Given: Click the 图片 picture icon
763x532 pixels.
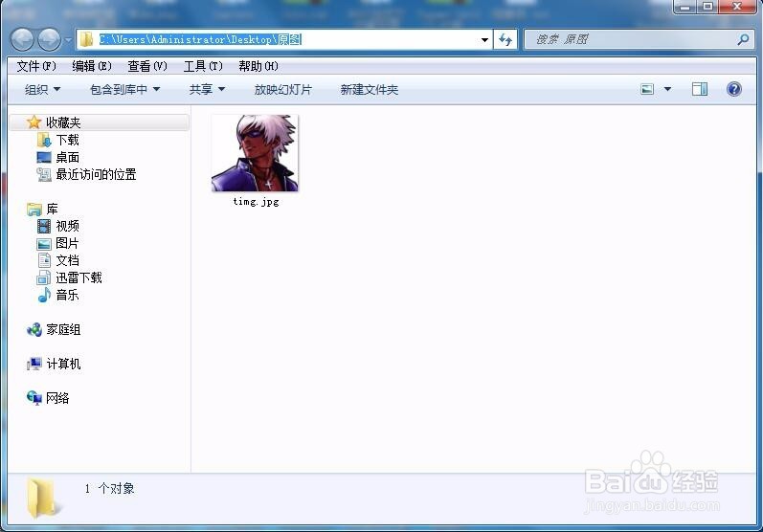Looking at the screenshot, I should (x=44, y=244).
